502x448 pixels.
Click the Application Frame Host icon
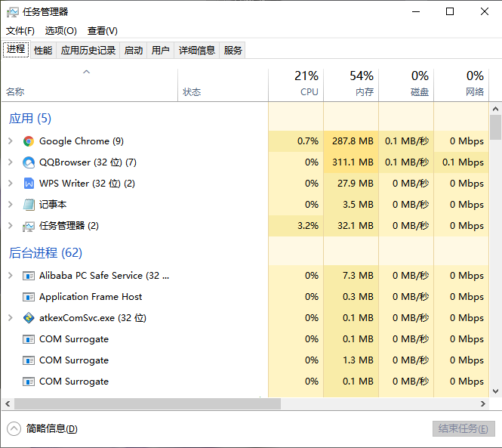[29, 297]
